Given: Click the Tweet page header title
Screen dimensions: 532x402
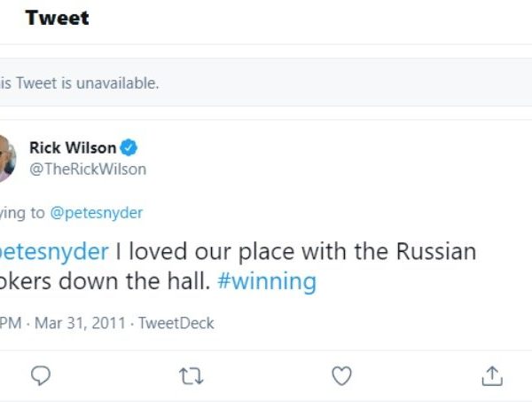Looking at the screenshot, I should 57,18.
